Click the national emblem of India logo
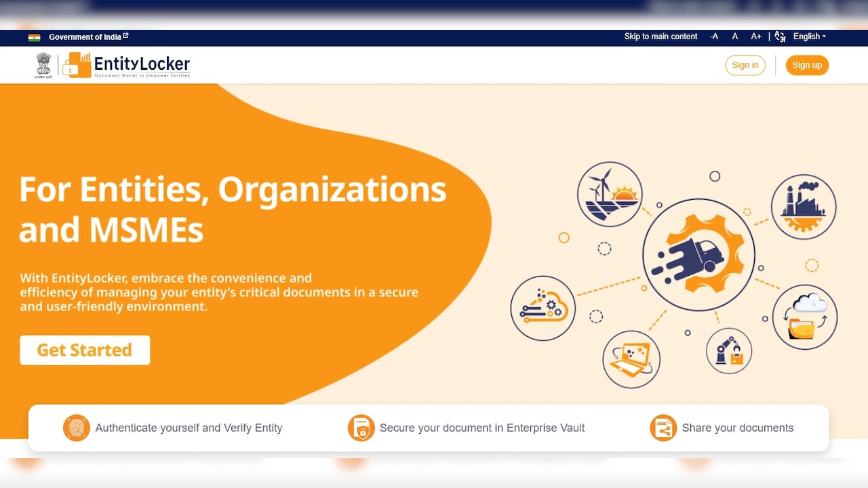This screenshot has width=868, height=488. pos(43,65)
